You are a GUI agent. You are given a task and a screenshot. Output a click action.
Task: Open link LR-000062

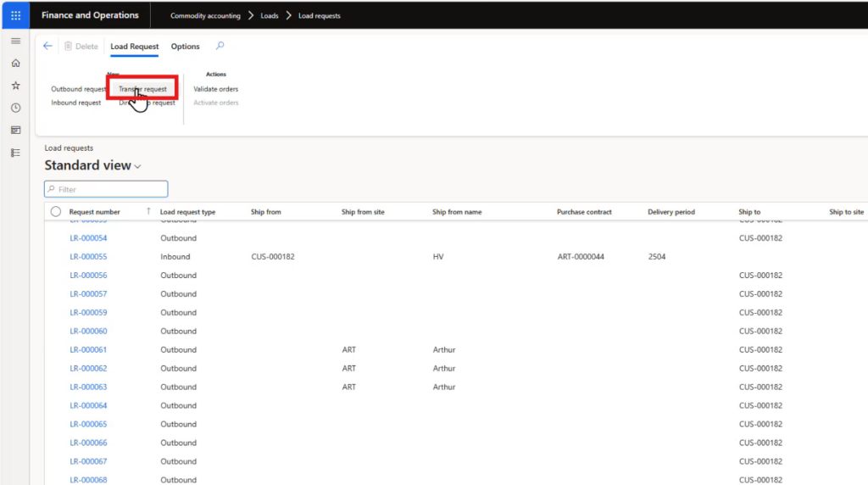click(88, 368)
